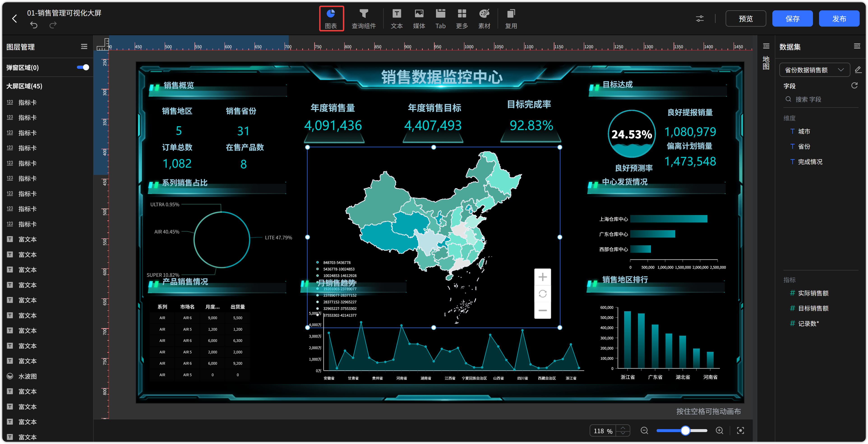Select the 92.83% completion rate card
This screenshot has height=444, width=868.
coord(531,126)
